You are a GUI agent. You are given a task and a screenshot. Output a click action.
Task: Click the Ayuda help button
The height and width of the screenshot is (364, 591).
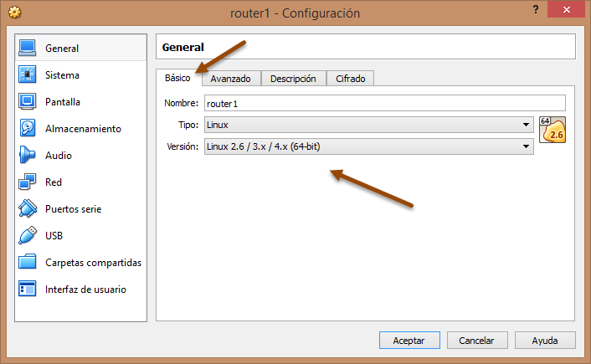click(545, 341)
